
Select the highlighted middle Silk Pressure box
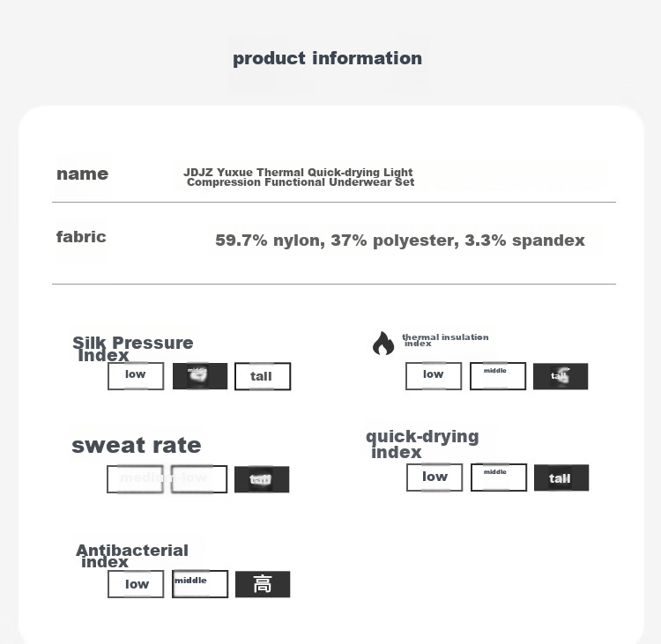[x=200, y=376]
